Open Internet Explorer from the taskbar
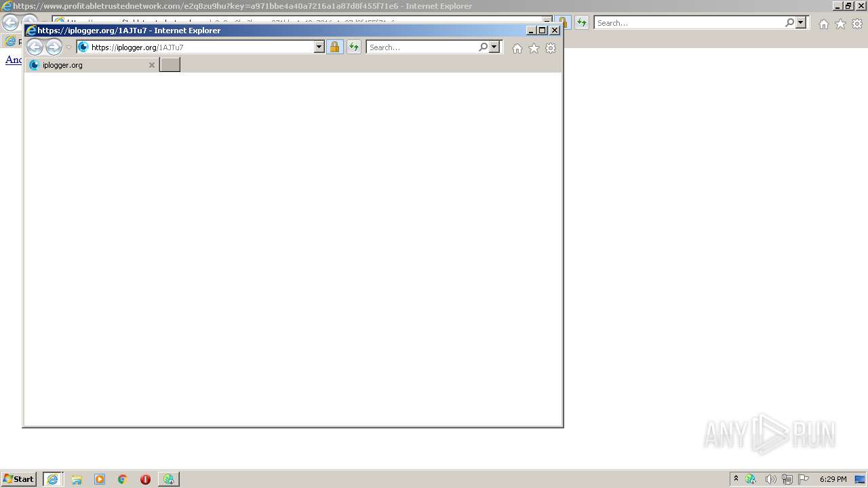This screenshot has height=488, width=868. click(x=53, y=479)
